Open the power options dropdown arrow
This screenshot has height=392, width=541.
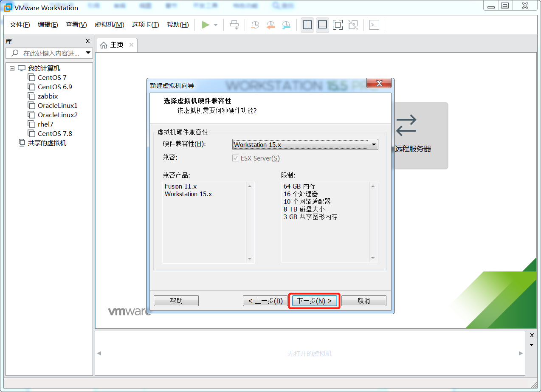pyautogui.click(x=216, y=25)
